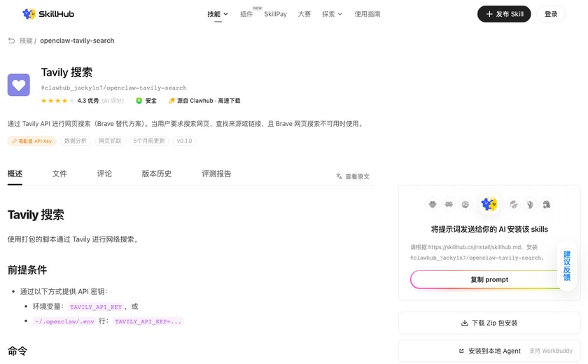Click the download icon on 下载 Zip 包安装
This screenshot has height=364, width=588.
465,323
